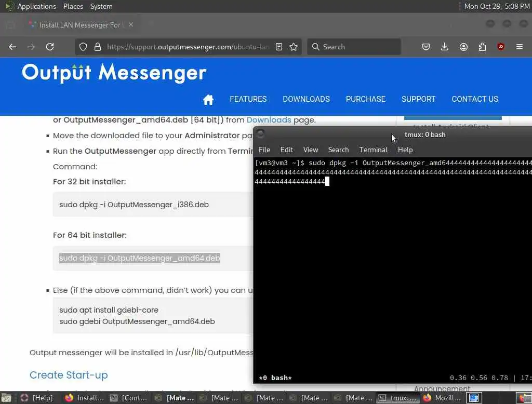Click the terminal command line prompt text
This screenshot has height=404, width=532.
tap(280, 163)
